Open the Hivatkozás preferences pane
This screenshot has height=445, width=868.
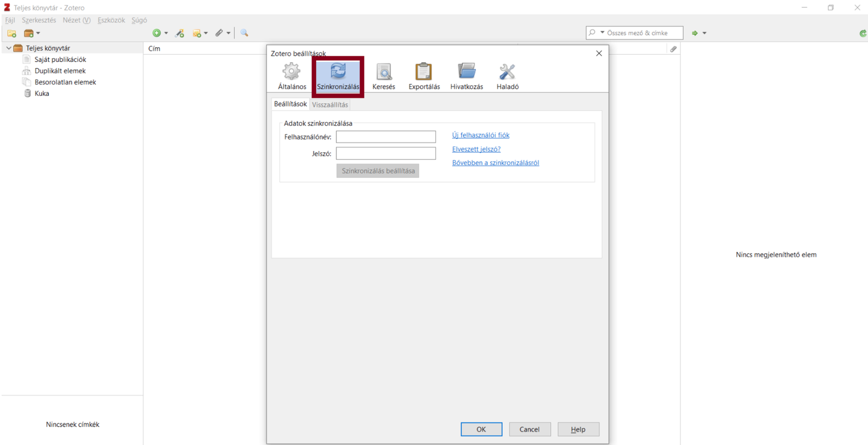pos(467,76)
